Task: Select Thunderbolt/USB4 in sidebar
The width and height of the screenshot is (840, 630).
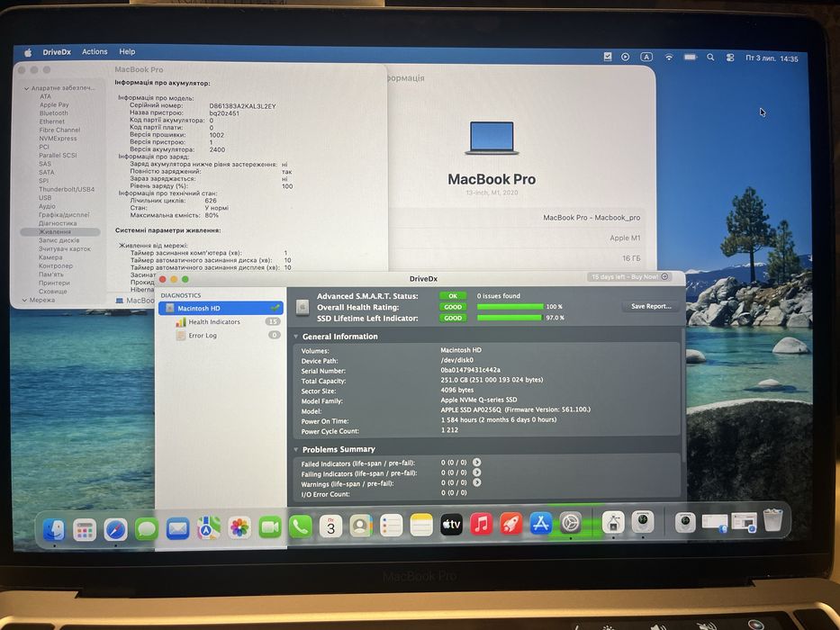Action: [67, 189]
